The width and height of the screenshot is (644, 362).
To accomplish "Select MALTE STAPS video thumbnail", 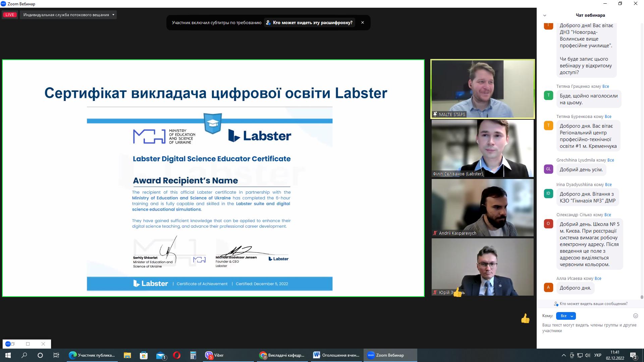I will tap(482, 89).
